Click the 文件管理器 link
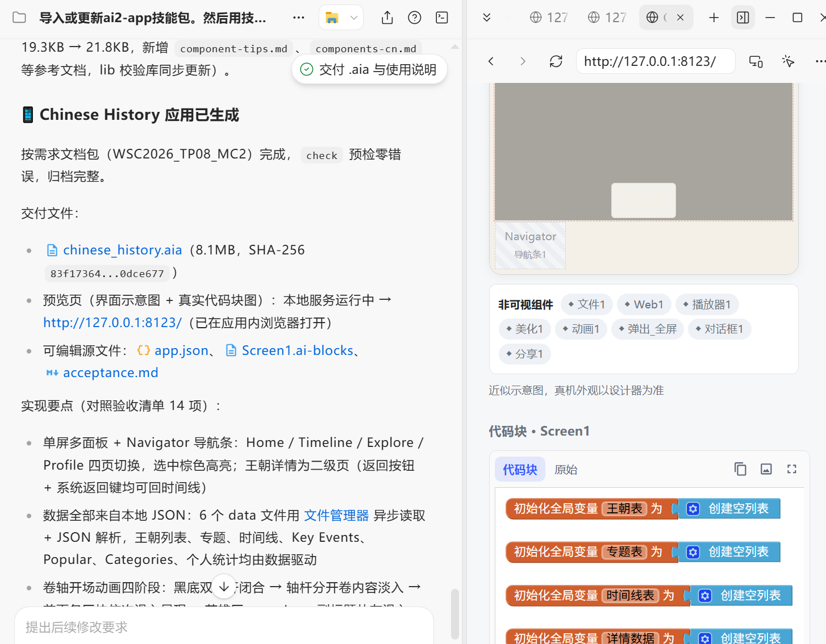This screenshot has height=644, width=826. (x=336, y=515)
